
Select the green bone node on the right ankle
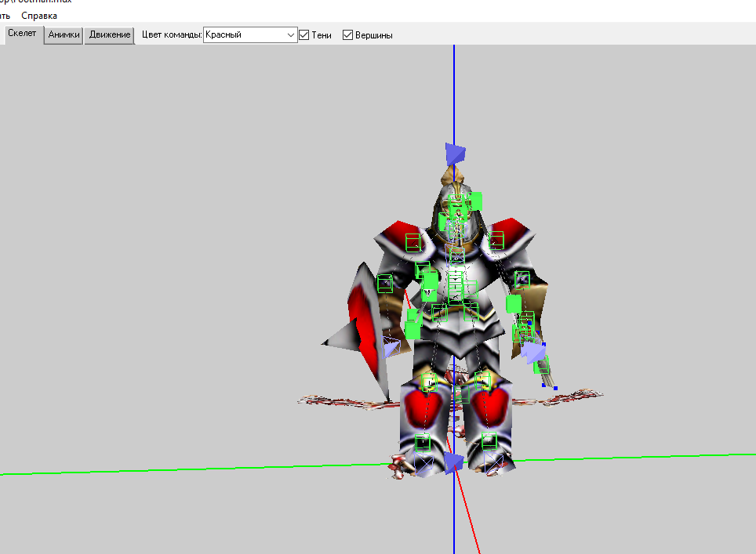[489, 440]
